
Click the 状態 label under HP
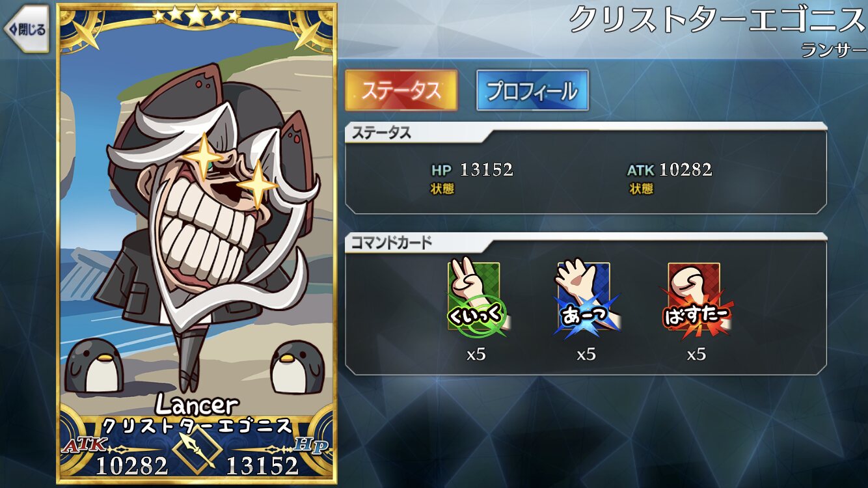coord(442,189)
